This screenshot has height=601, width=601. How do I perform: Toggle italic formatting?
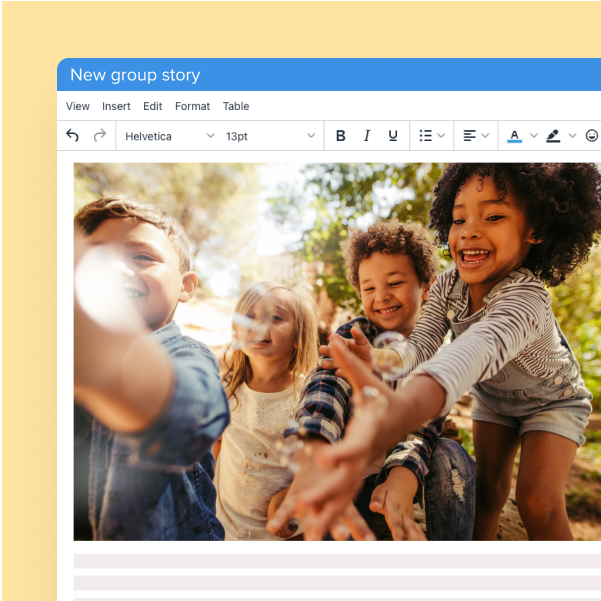pos(367,136)
